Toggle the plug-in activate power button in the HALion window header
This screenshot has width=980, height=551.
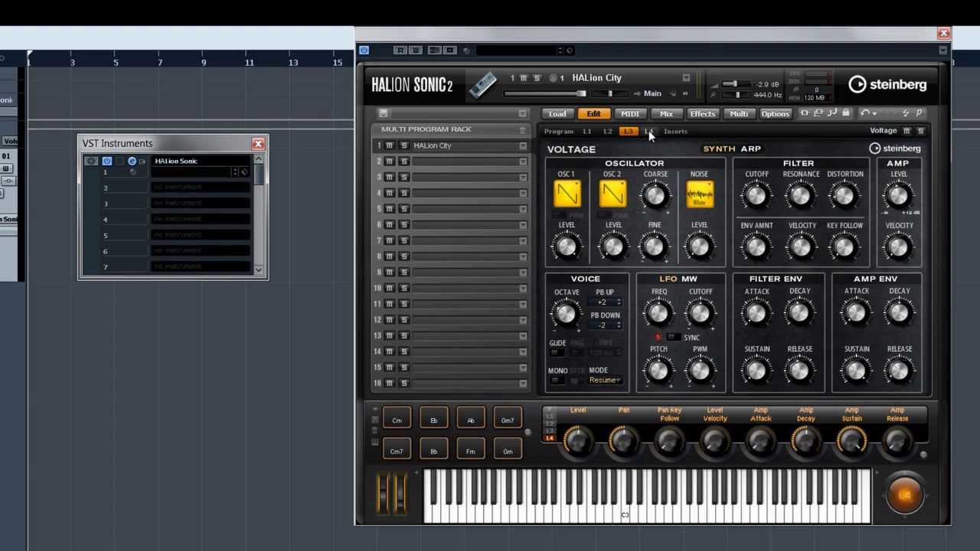[364, 51]
